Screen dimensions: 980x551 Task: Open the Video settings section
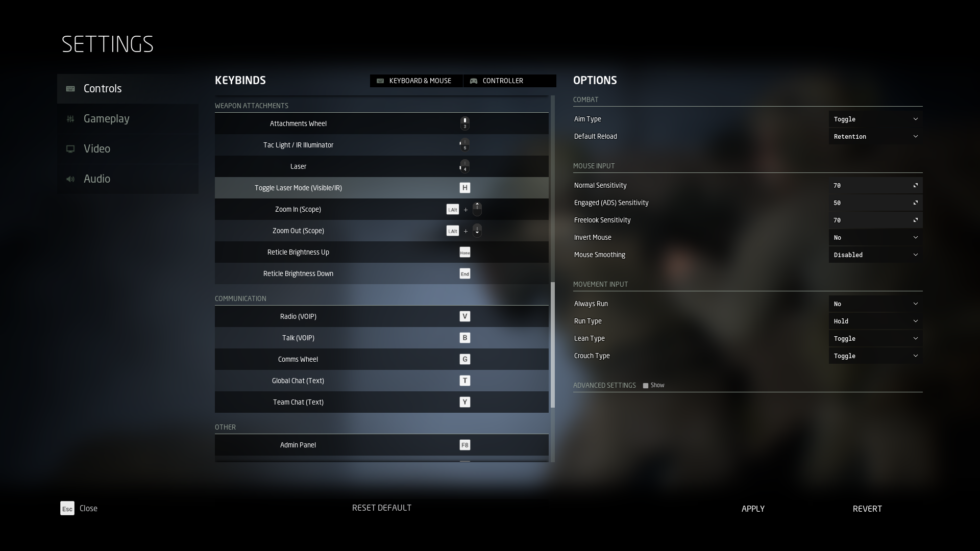[97, 148]
